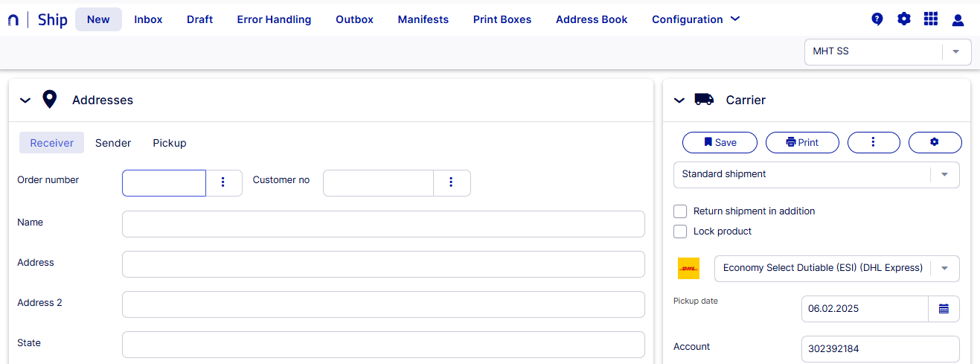Switch to the Sender tab
The height and width of the screenshot is (364, 980).
tap(113, 143)
